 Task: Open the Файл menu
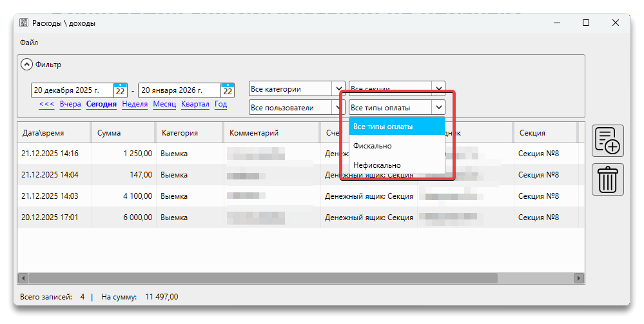click(29, 43)
